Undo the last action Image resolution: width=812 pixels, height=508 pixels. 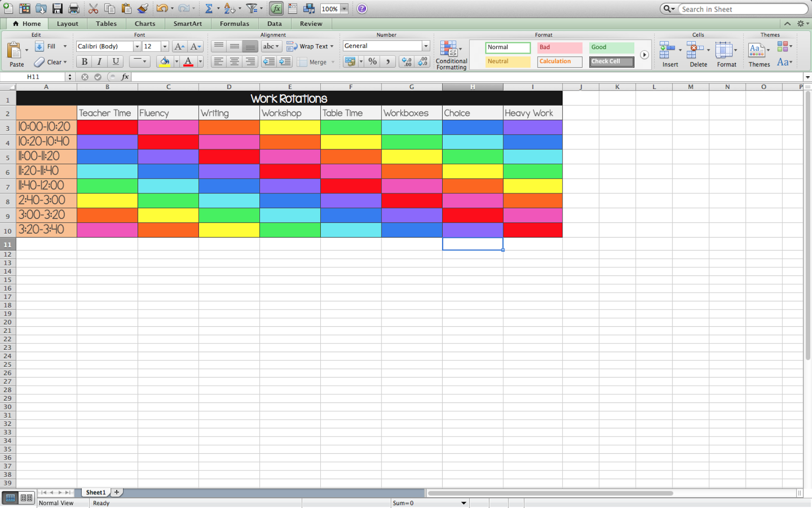pyautogui.click(x=162, y=9)
